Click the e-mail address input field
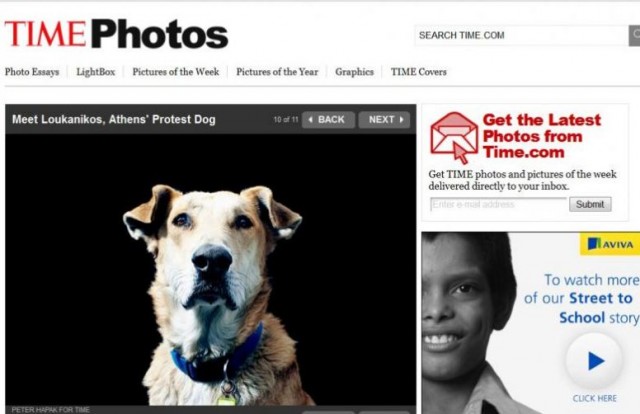 [x=498, y=204]
